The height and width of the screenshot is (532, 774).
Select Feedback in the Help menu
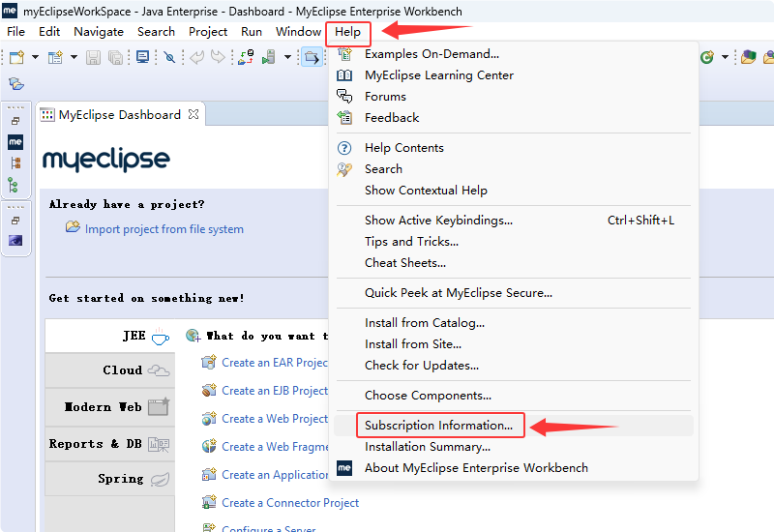(514, 117)
